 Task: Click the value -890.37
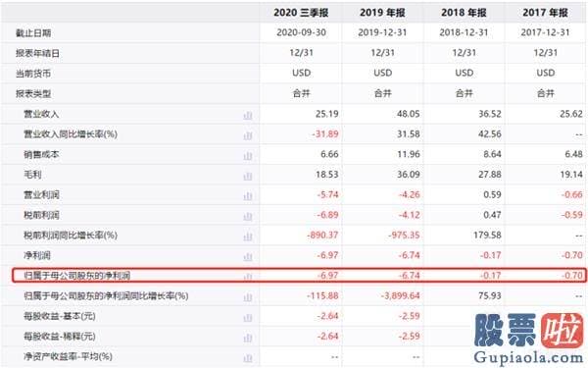tap(322, 236)
